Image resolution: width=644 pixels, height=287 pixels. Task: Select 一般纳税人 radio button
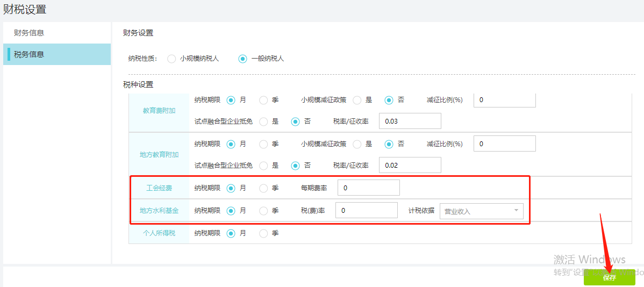243,59
